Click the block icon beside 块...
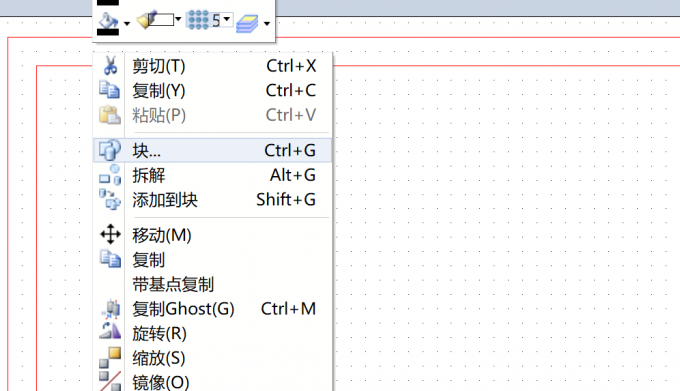The width and height of the screenshot is (680, 391). (109, 150)
